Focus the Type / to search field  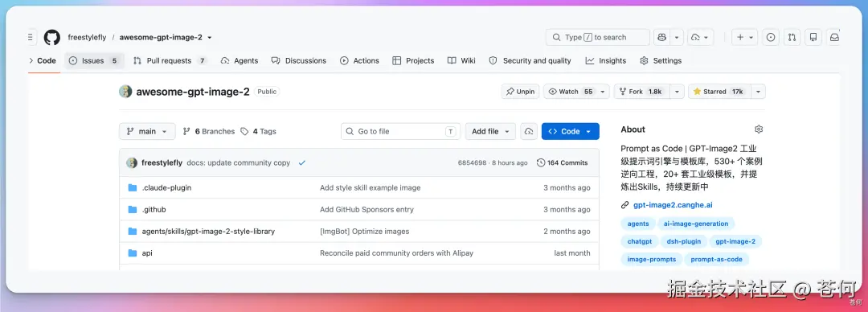(597, 37)
